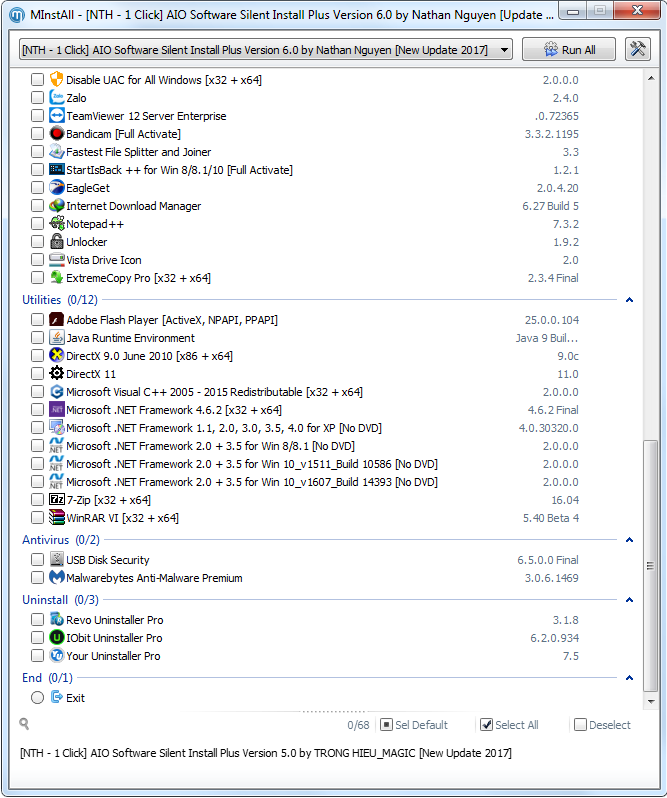Tick the USB Disk Security checkbox
This screenshot has width=667, height=798.
[37, 559]
